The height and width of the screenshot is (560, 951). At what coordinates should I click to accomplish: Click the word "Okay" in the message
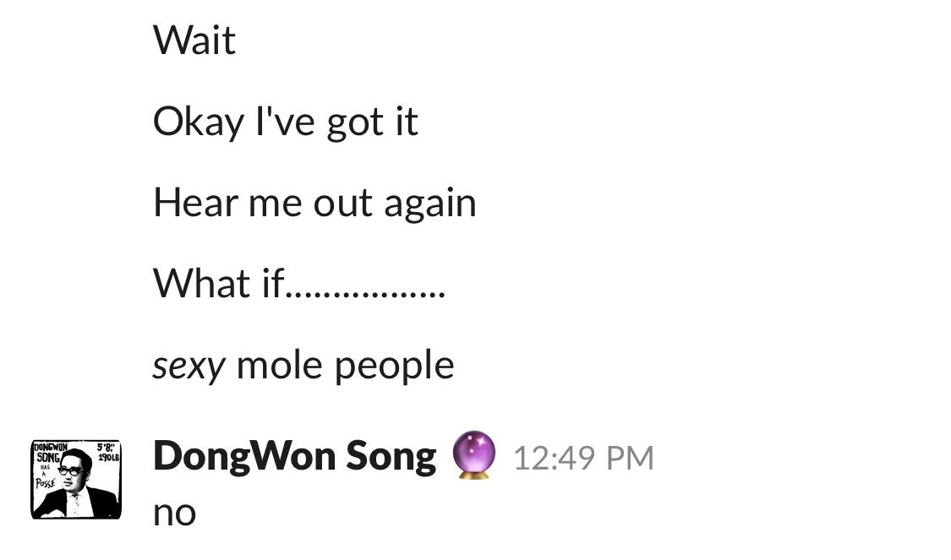pos(199,122)
